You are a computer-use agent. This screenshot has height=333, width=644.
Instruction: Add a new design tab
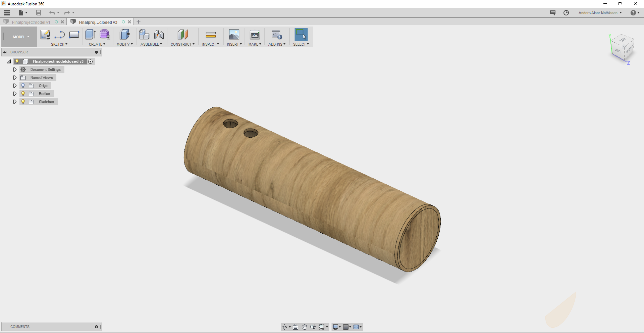pos(139,22)
